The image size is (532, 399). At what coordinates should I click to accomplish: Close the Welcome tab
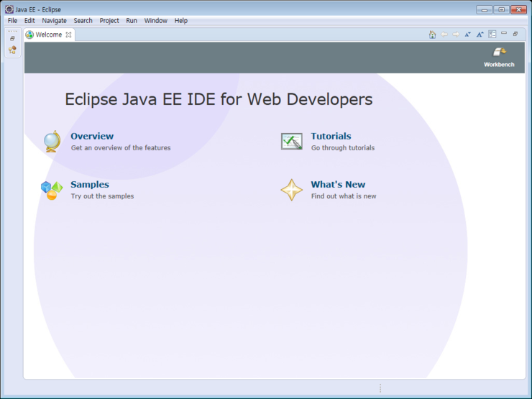tap(68, 35)
